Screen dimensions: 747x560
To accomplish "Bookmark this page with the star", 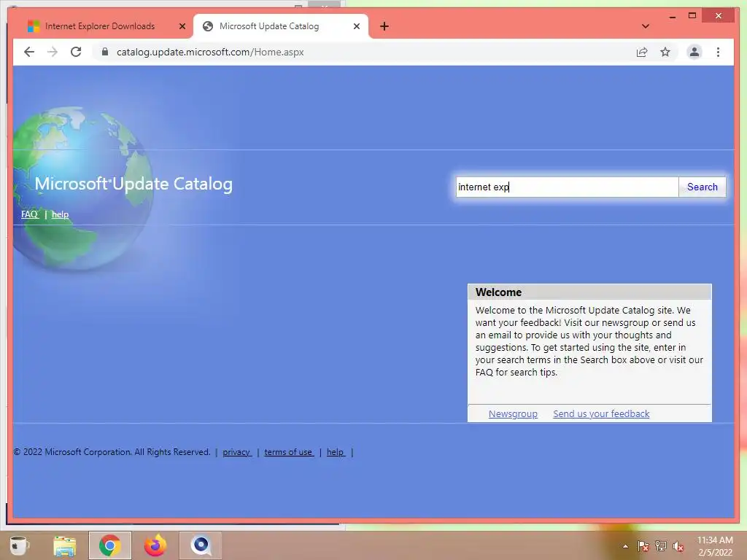I will click(665, 52).
